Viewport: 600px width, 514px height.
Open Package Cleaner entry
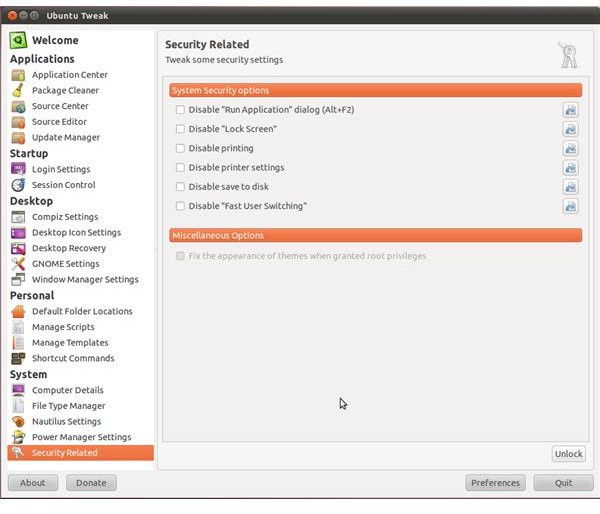point(65,90)
